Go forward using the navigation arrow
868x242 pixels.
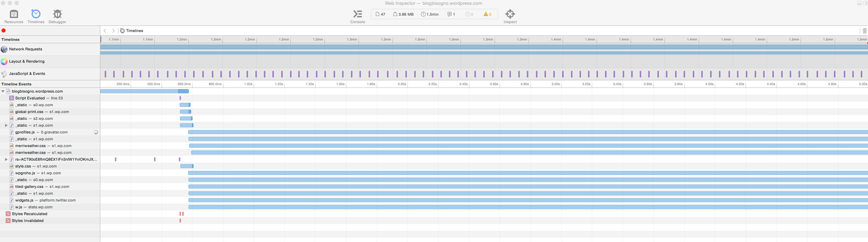click(x=113, y=31)
